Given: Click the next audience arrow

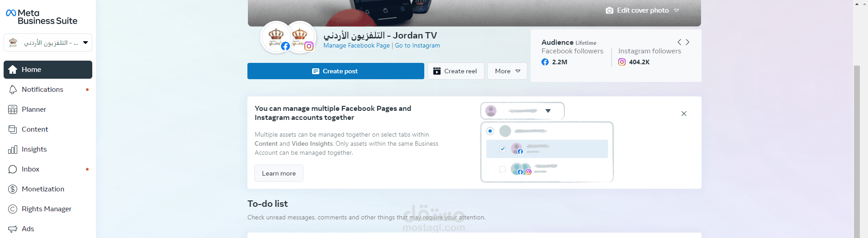Looking at the screenshot, I should click(x=688, y=42).
